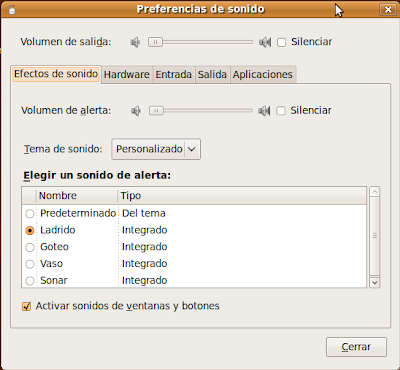Open the Tema de sonido dropdown
Image resolution: width=400 pixels, height=370 pixels.
pyautogui.click(x=156, y=149)
